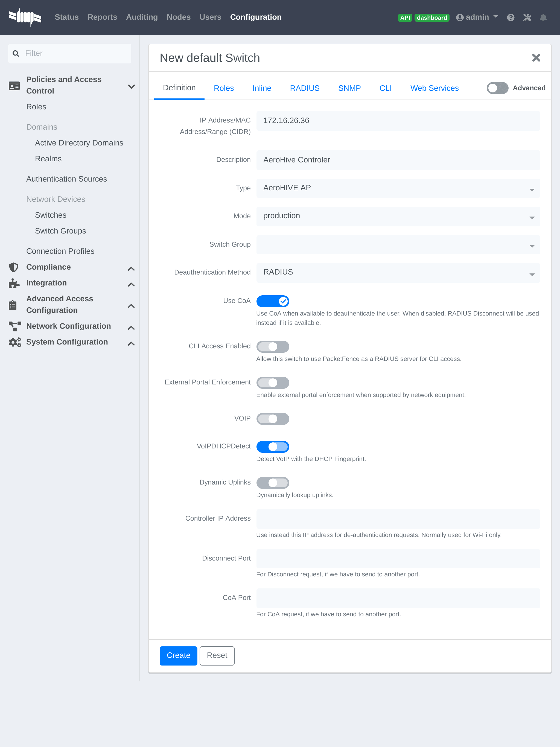Open Switches in the sidebar
560x747 pixels.
coord(51,215)
